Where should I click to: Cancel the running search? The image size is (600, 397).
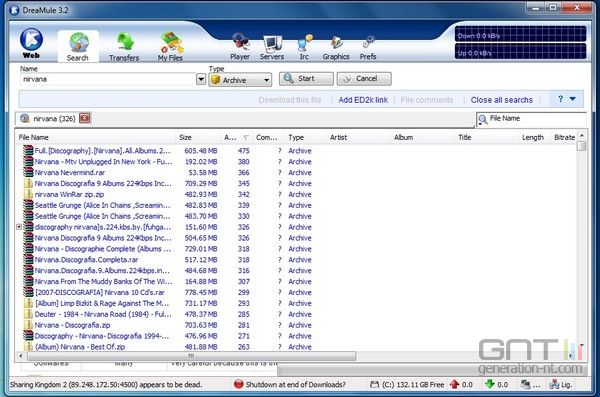pos(364,79)
